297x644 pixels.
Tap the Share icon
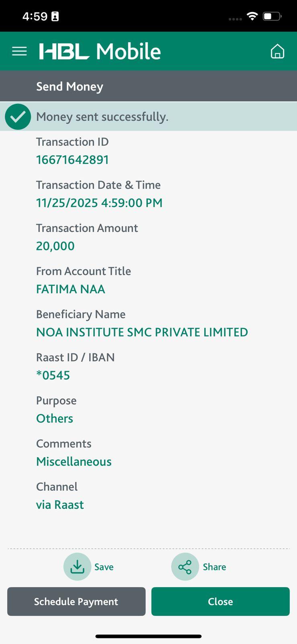click(x=185, y=567)
